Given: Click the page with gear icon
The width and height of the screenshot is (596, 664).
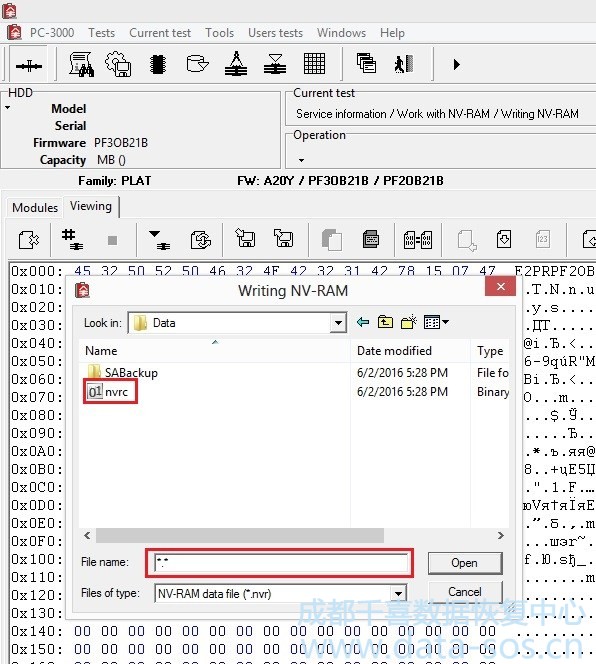Looking at the screenshot, I should pyautogui.click(x=29, y=240).
